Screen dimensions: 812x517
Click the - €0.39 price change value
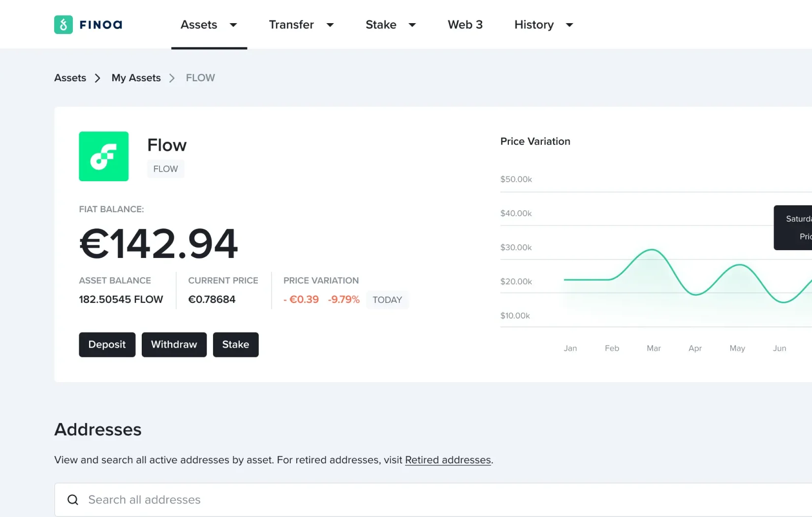pyautogui.click(x=301, y=299)
